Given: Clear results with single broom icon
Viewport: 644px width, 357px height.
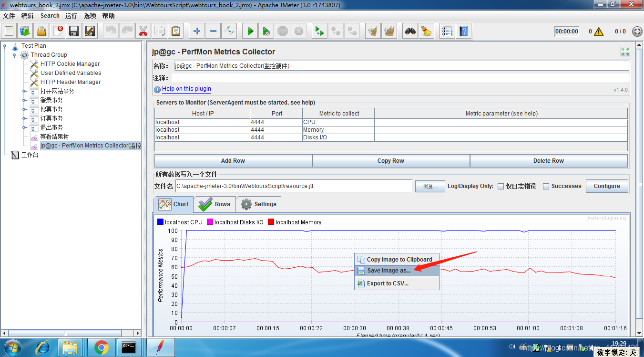Looking at the screenshot, I should click(373, 31).
